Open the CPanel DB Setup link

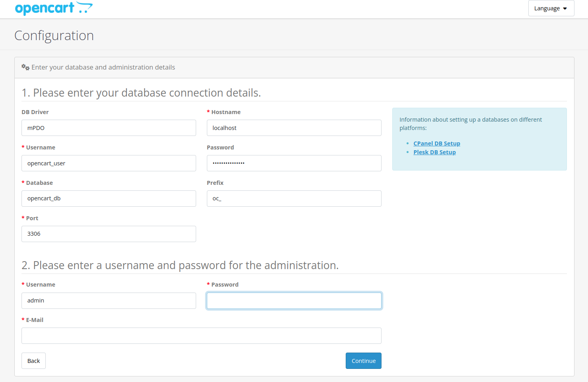pyautogui.click(x=436, y=143)
